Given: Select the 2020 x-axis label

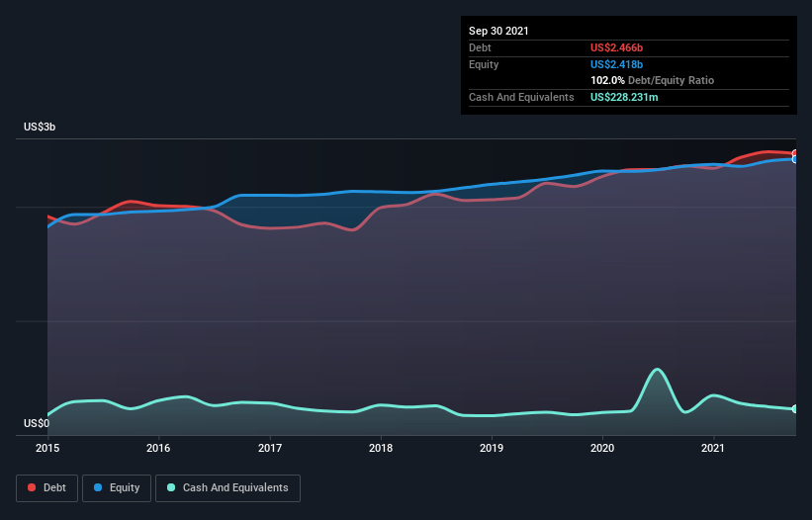Looking at the screenshot, I should 602,448.
